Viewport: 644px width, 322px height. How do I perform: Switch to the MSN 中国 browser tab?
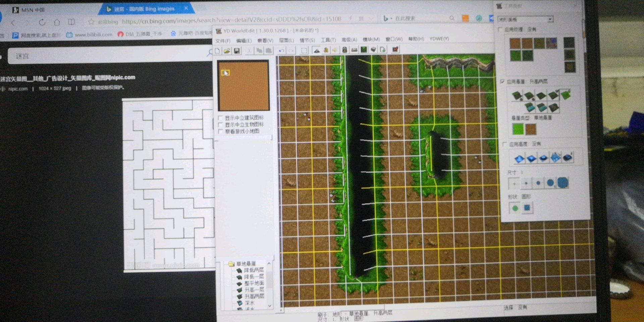click(x=28, y=10)
